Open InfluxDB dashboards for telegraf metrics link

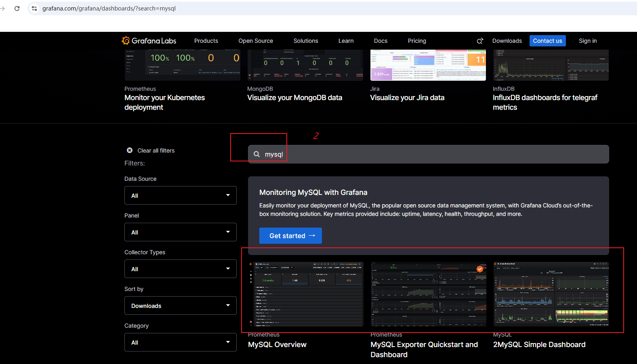[x=545, y=103]
